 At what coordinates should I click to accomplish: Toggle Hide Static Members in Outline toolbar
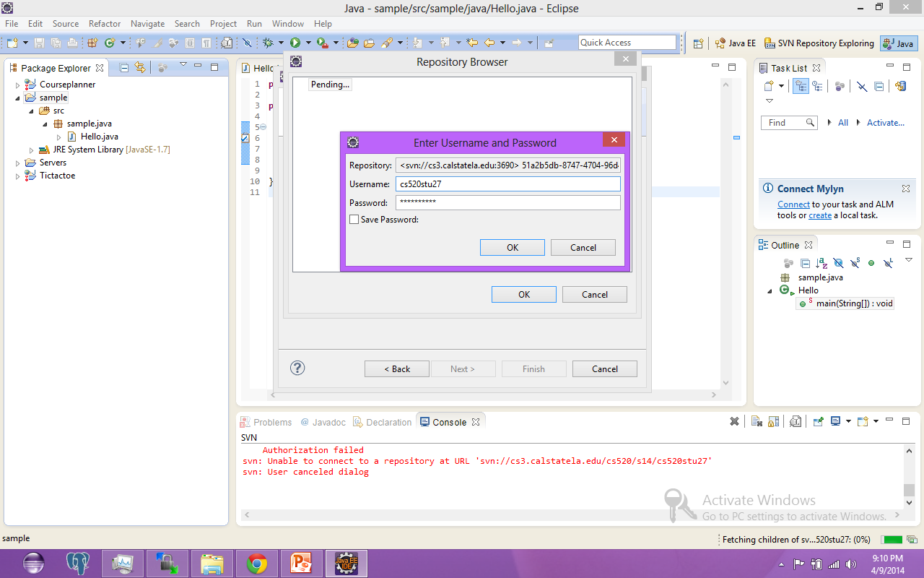pos(855,264)
